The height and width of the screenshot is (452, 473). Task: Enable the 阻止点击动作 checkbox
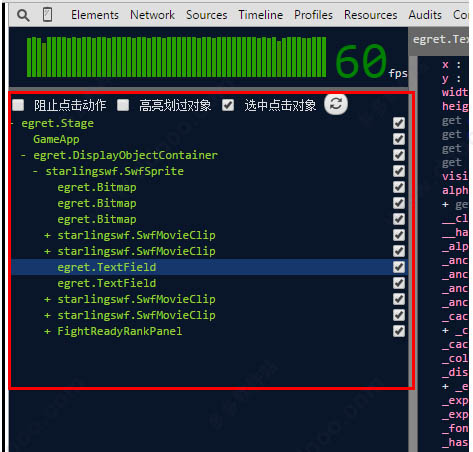18,105
